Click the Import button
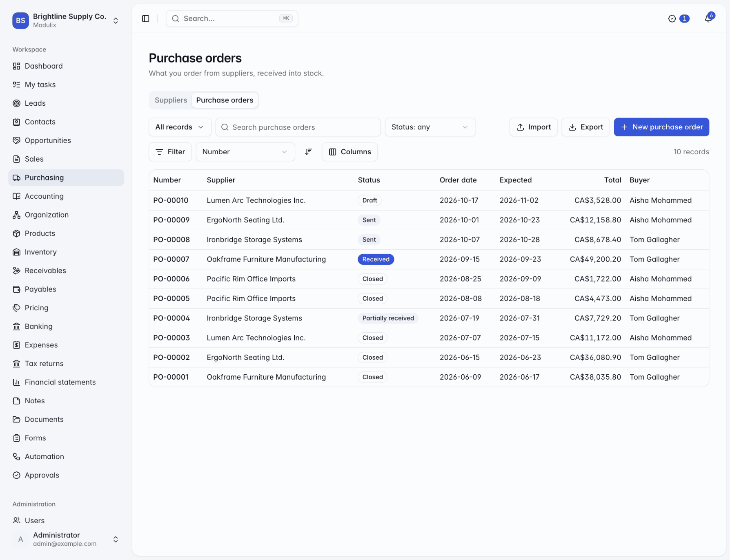This screenshot has width=730, height=560. [533, 127]
